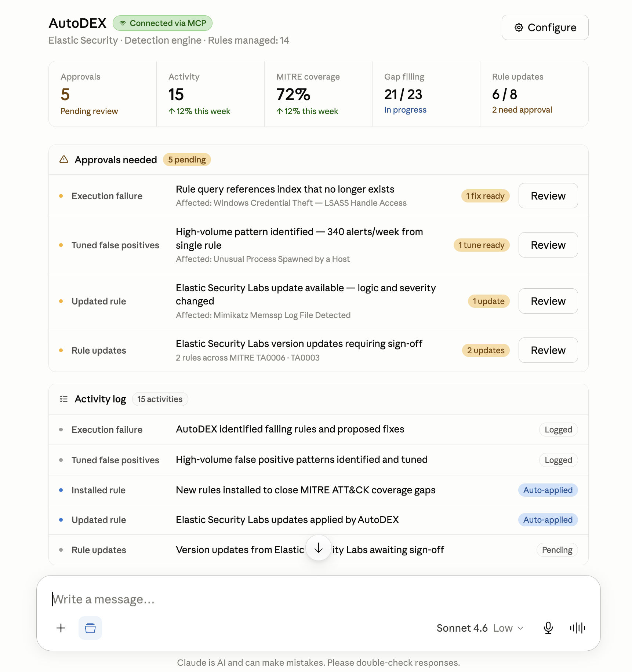Open the MITRE coverage 72% card
Image resolution: width=632 pixels, height=672 pixels.
click(318, 94)
